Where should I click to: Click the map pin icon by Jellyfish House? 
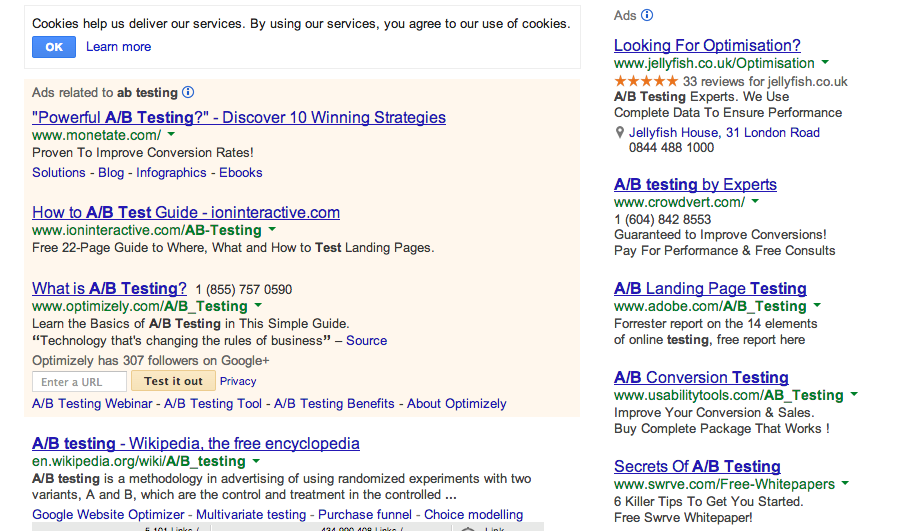(x=620, y=133)
